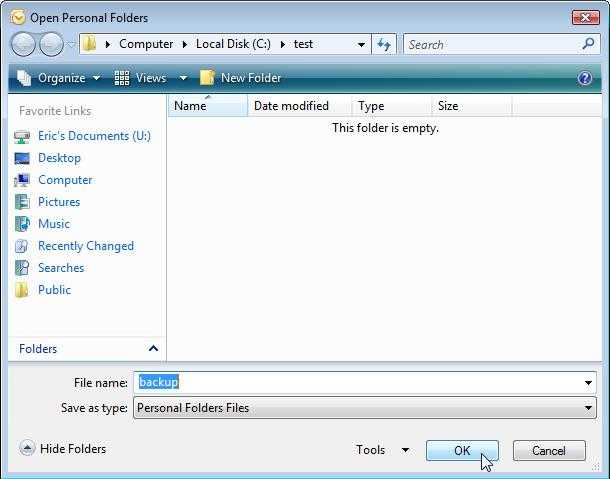The image size is (610, 479).
Task: Click the Views grid icon
Action: point(122,78)
